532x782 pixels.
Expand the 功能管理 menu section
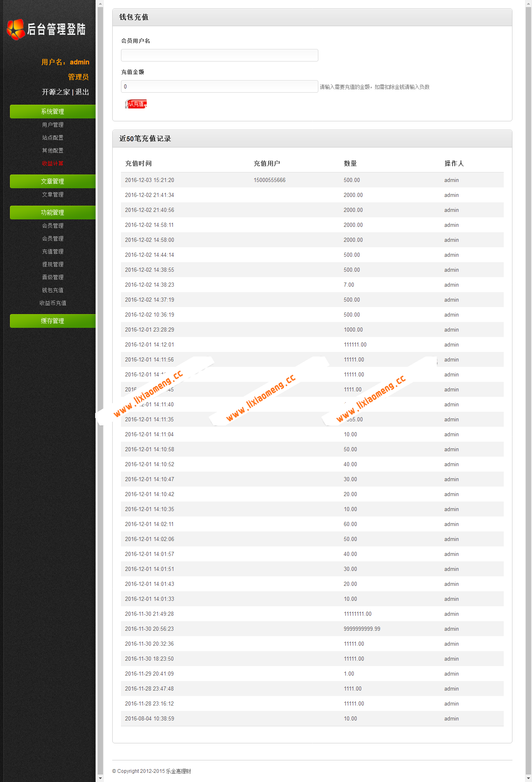click(x=53, y=212)
